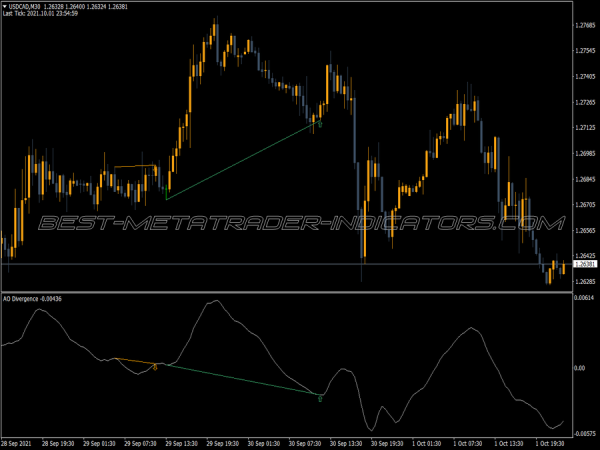
Task: Click the 28 Sep 2021 time axis label
Action: (x=16, y=443)
